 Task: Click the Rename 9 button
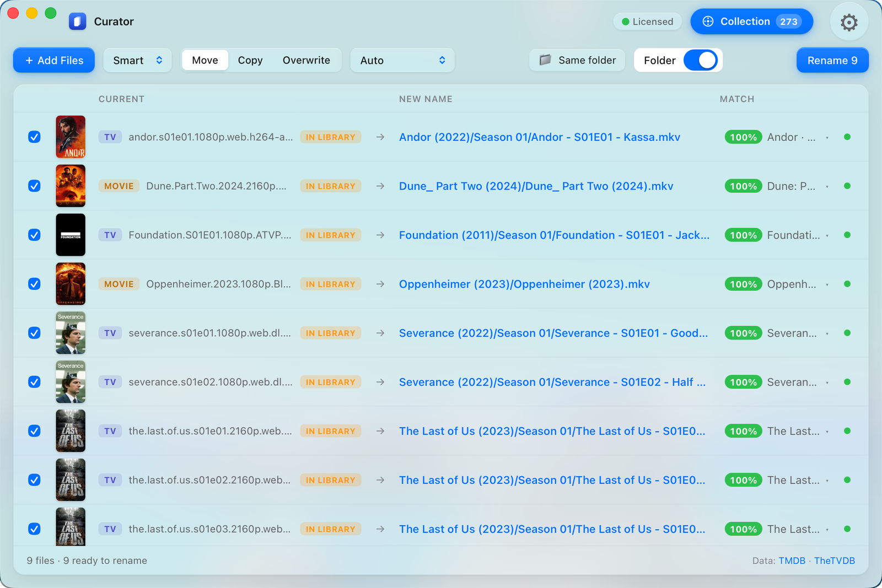tap(832, 60)
